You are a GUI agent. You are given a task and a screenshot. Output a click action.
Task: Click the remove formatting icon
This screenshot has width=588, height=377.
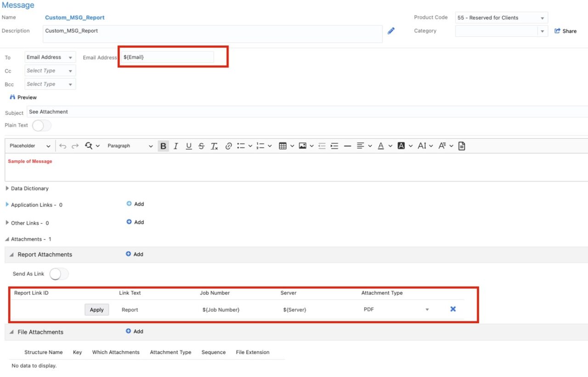214,146
